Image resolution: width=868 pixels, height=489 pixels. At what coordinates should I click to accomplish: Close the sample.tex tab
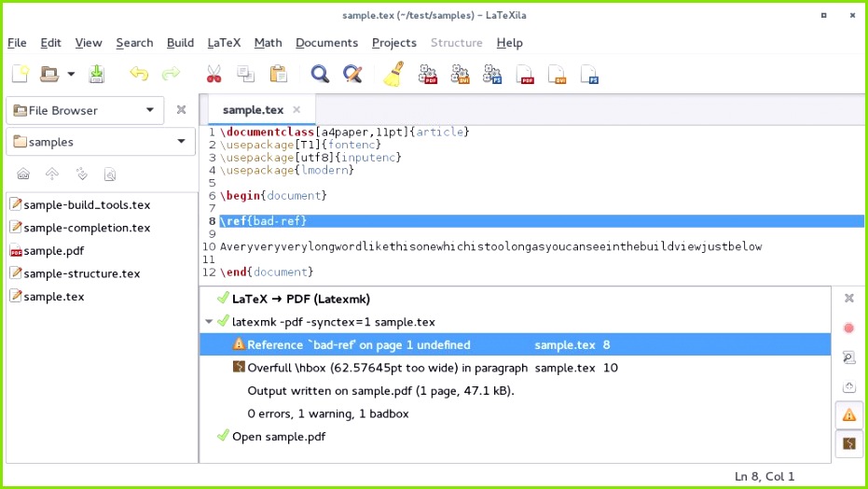(296, 109)
